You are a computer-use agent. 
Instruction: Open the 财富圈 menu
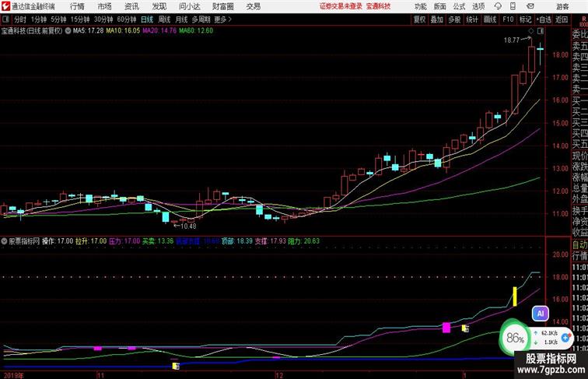click(x=222, y=6)
